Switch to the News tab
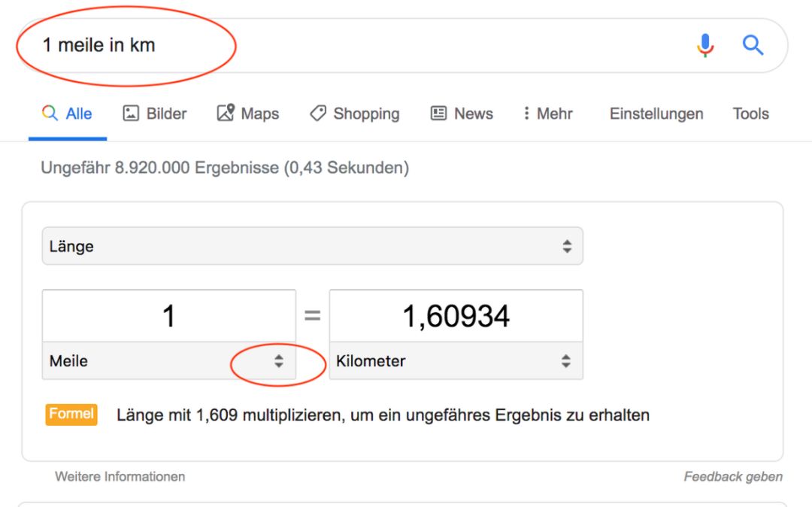 tap(462, 114)
